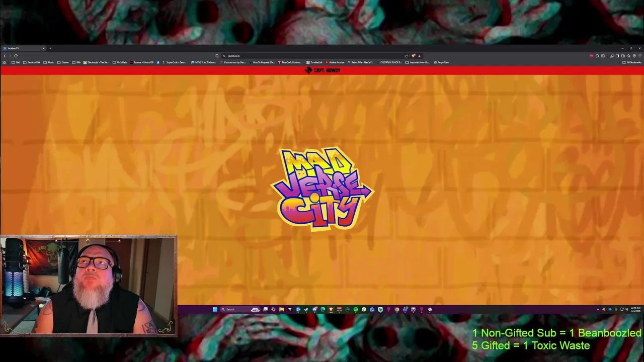Open the TitanCraft Custom bookmark
This screenshot has height=362, width=644.
(x=290, y=62)
